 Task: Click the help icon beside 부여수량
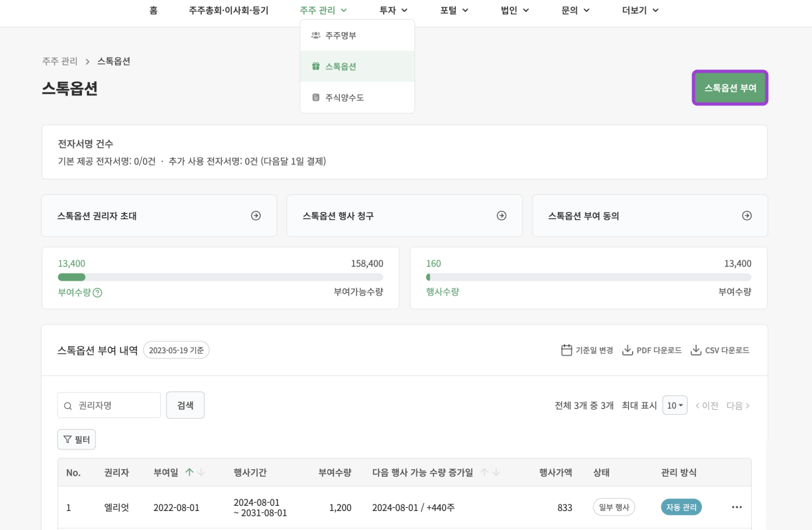pyautogui.click(x=98, y=292)
